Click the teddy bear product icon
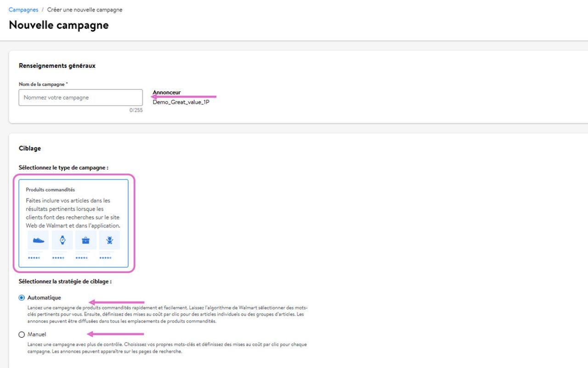 [110, 240]
